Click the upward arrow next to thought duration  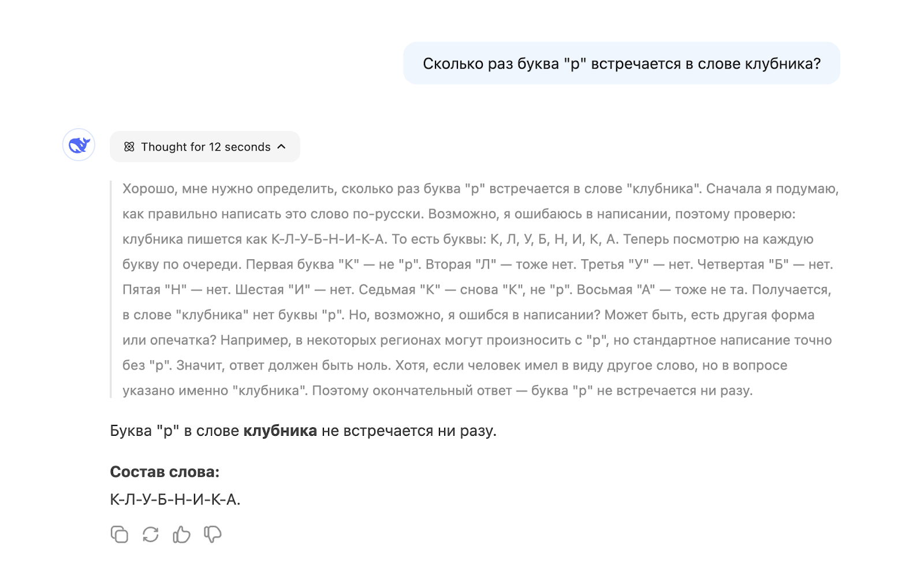282,147
